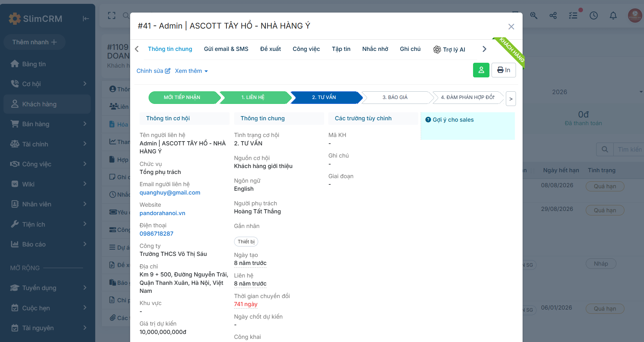644x342 pixels.
Task: Open the notifications bell icon
Action: point(613,16)
